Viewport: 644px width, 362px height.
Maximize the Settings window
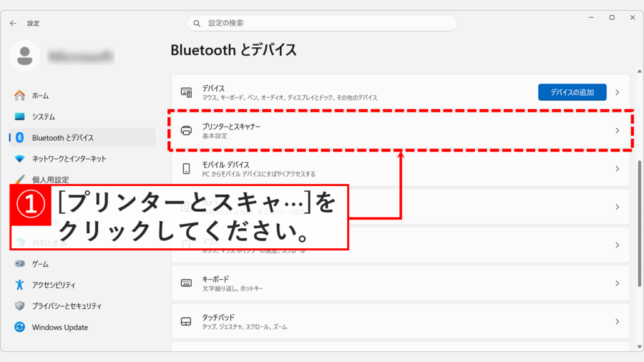(x=612, y=17)
